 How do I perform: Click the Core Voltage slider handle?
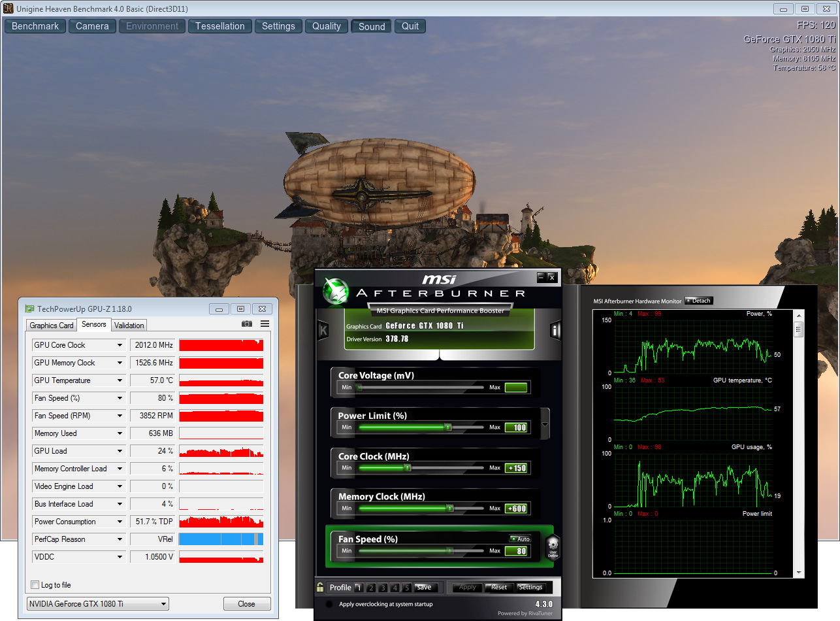coord(358,387)
